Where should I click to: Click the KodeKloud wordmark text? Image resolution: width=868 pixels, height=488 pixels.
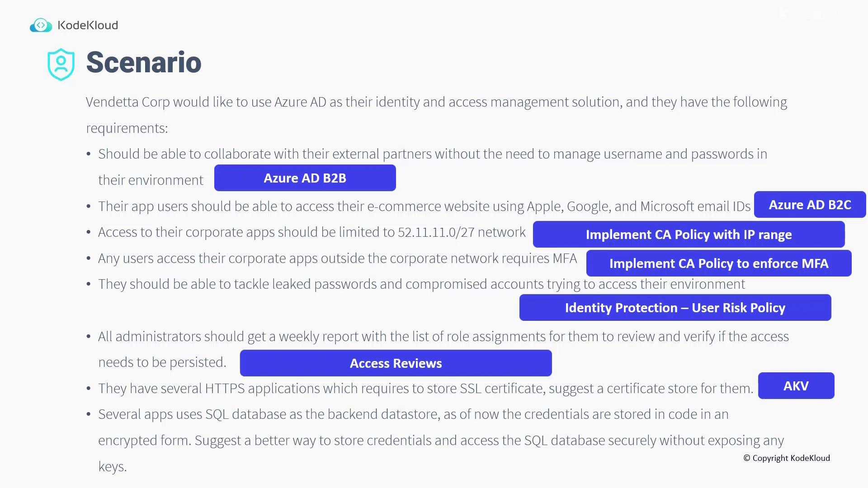pos(88,25)
